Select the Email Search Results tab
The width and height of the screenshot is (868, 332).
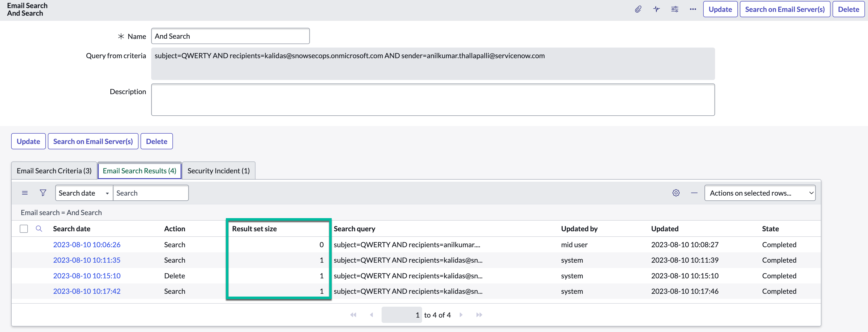(140, 171)
